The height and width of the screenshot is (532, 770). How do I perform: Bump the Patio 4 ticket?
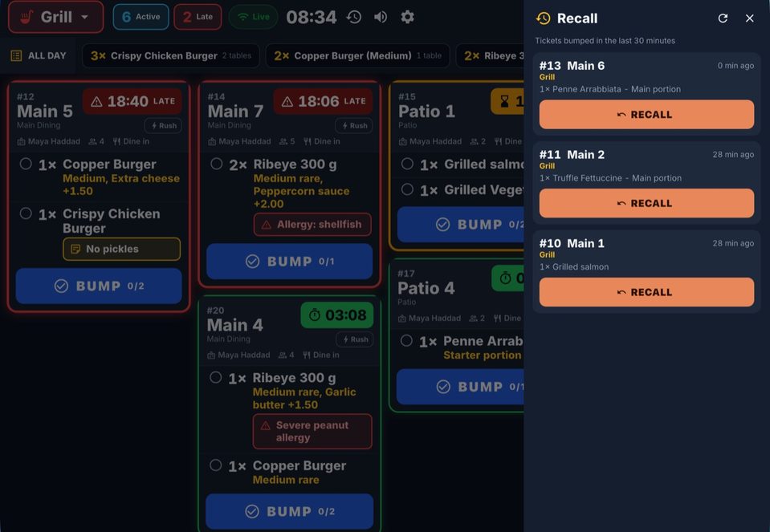pos(460,387)
